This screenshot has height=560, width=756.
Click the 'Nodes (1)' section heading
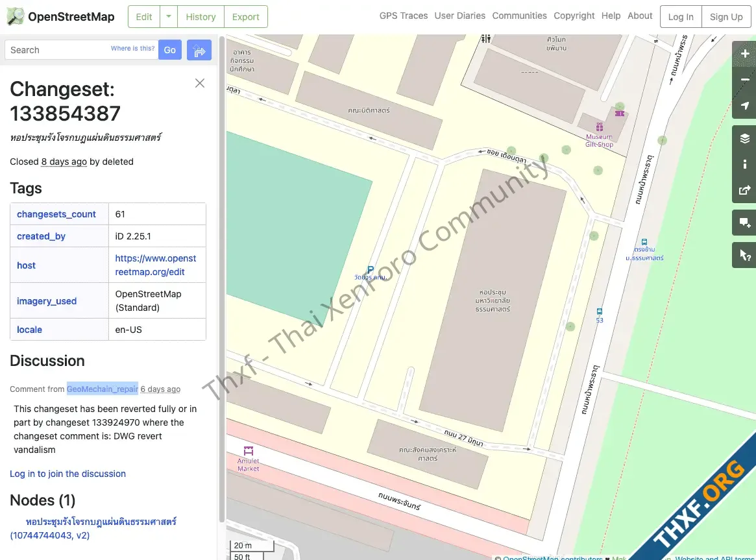pos(43,500)
